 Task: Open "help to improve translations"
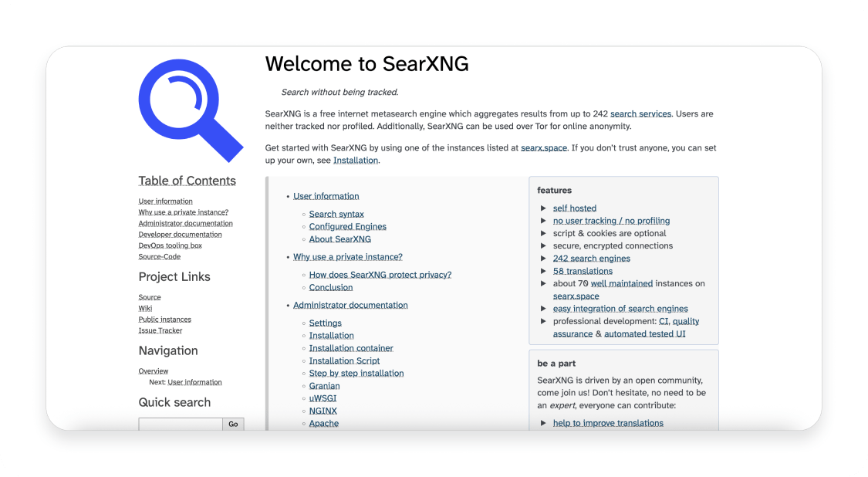tap(608, 423)
